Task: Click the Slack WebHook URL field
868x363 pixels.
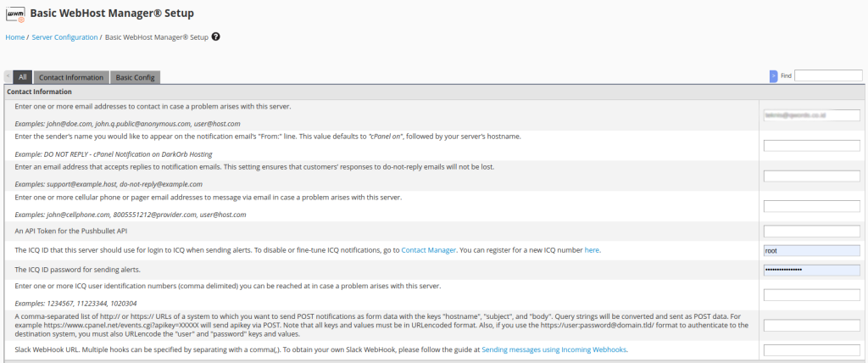Action: tap(811, 349)
